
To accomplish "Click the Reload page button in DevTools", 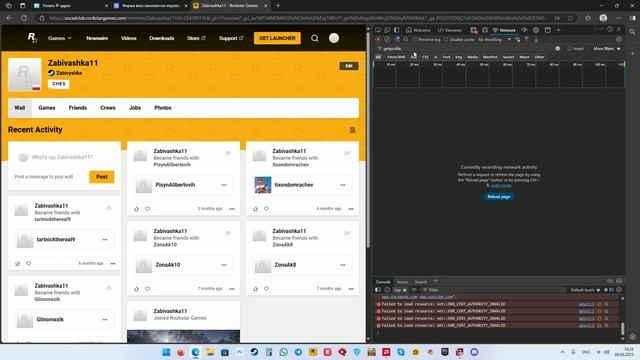I will pos(499,196).
